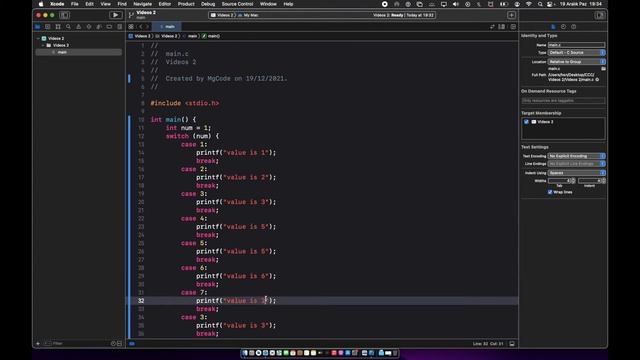Open the Debug menu
Screen dimensions: 640x360
point(208,4)
